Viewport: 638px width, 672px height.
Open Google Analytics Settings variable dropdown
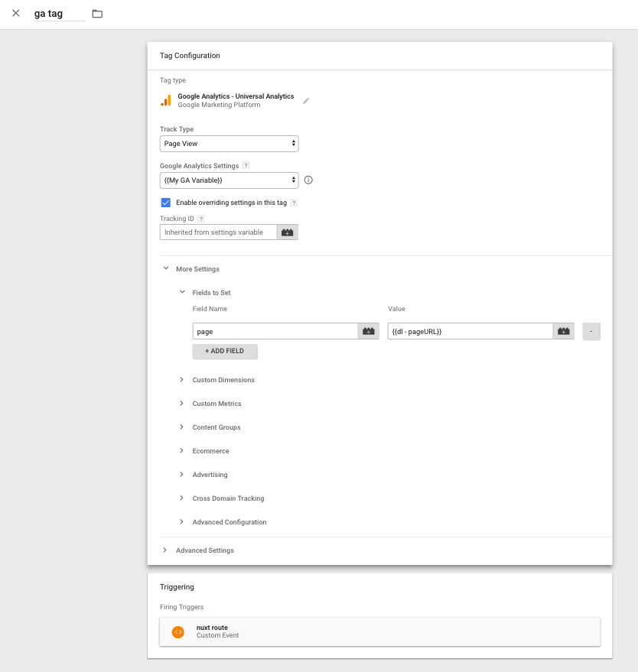229,180
